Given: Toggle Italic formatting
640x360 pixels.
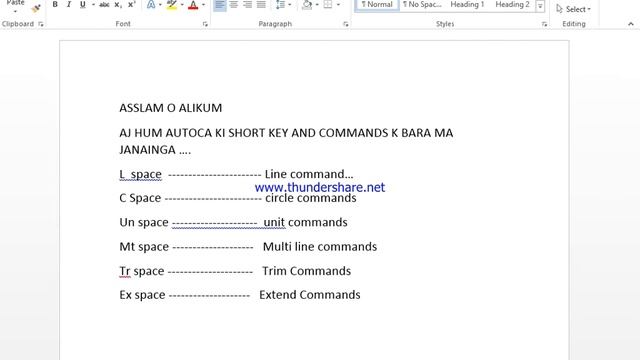Looking at the screenshot, I should 69,4.
